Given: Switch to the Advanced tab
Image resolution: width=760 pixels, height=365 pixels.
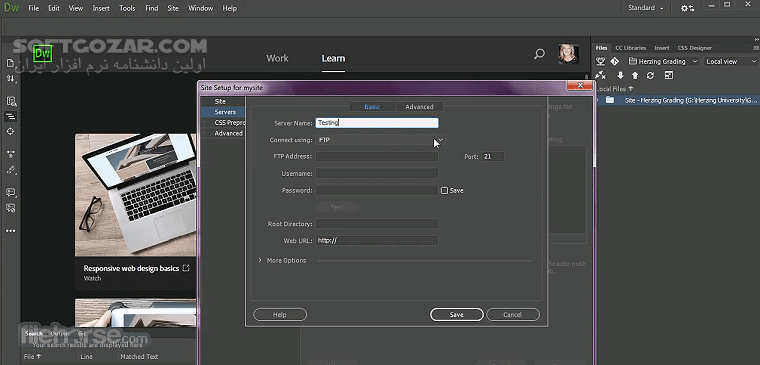Looking at the screenshot, I should pos(420,107).
